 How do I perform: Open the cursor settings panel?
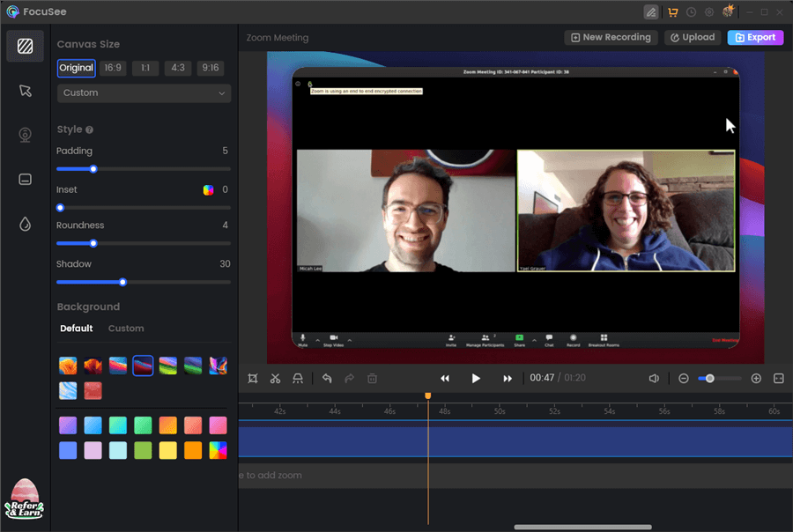pos(25,91)
